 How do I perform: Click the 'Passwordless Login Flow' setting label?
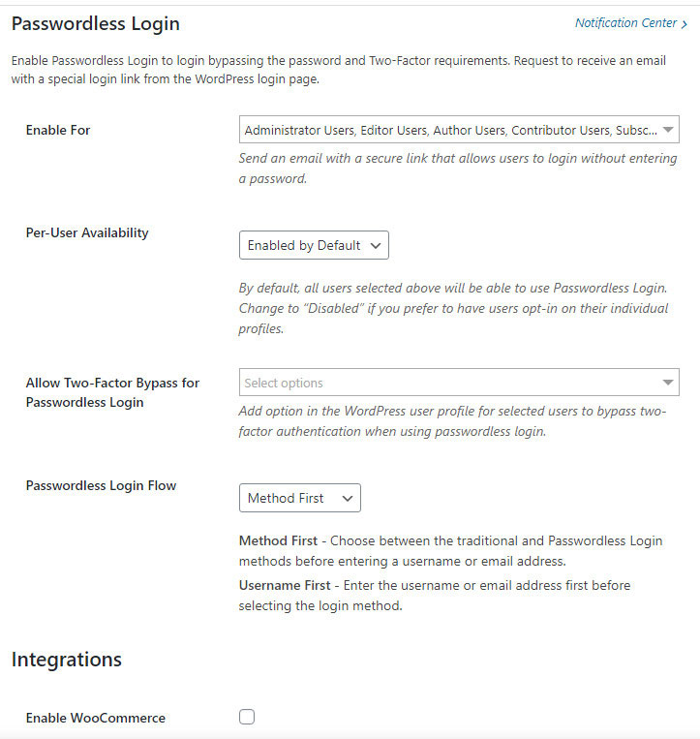[101, 485]
